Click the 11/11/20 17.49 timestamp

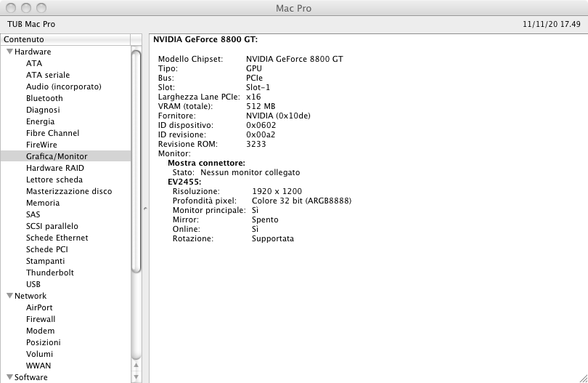(552, 24)
